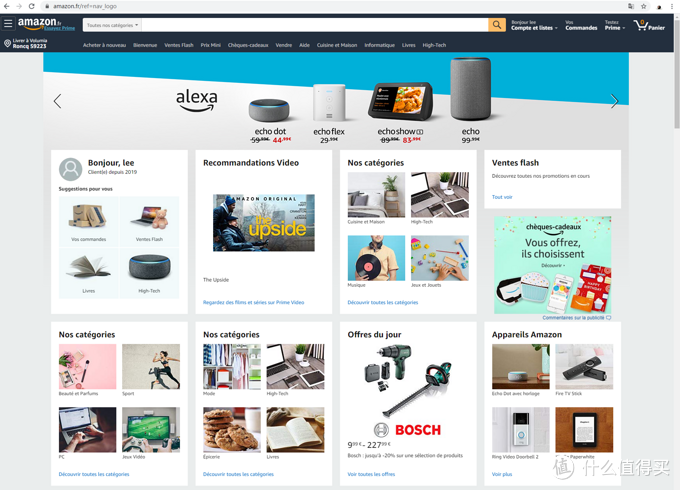Click the user avatar next to Bonjour, lee
Viewport: 680px width, 490px height.
pos(70,169)
